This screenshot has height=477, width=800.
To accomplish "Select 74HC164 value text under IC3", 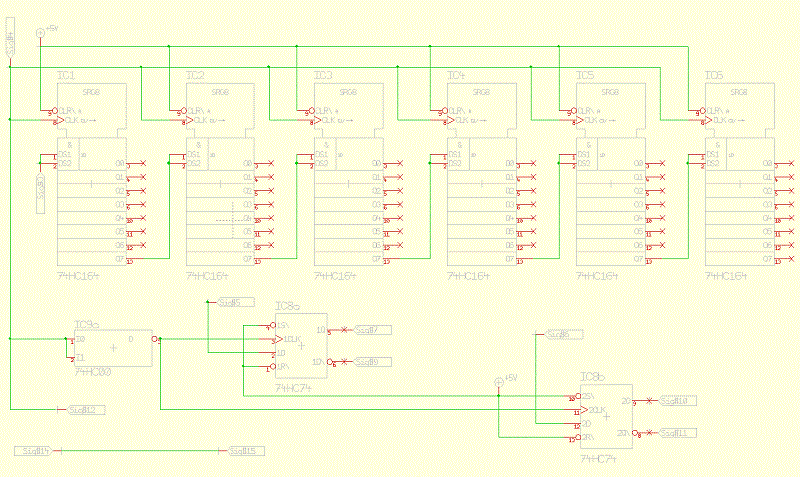I will click(335, 276).
